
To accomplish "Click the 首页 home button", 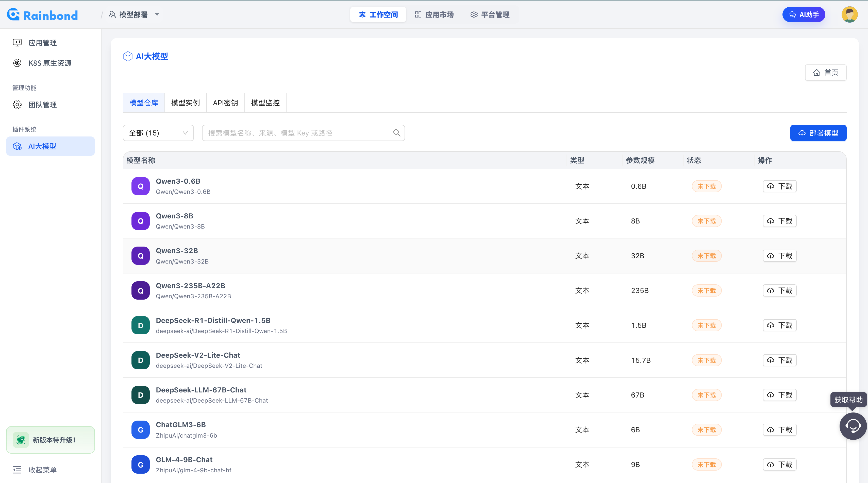I will click(826, 72).
